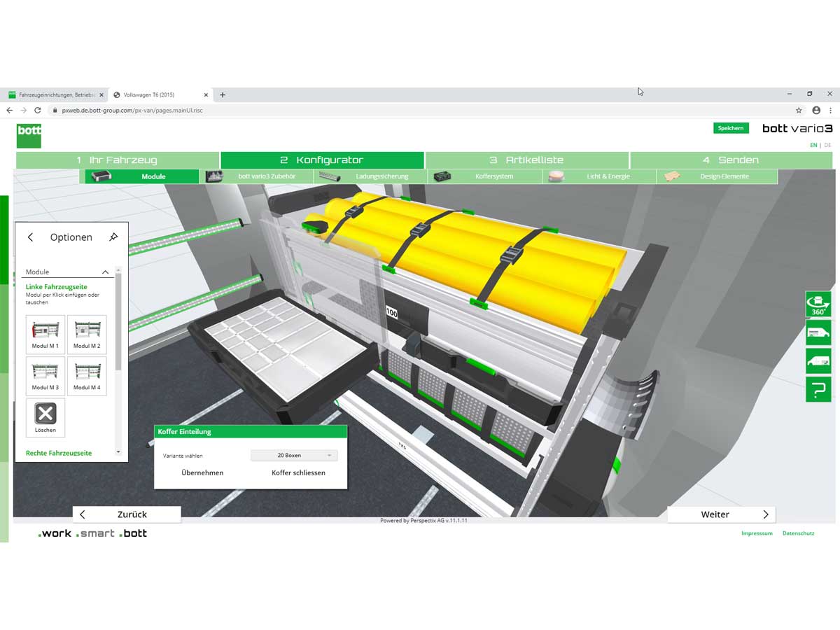Click Koffer schliessen
Image resolution: width=840 pixels, height=630 pixels.
(x=298, y=472)
